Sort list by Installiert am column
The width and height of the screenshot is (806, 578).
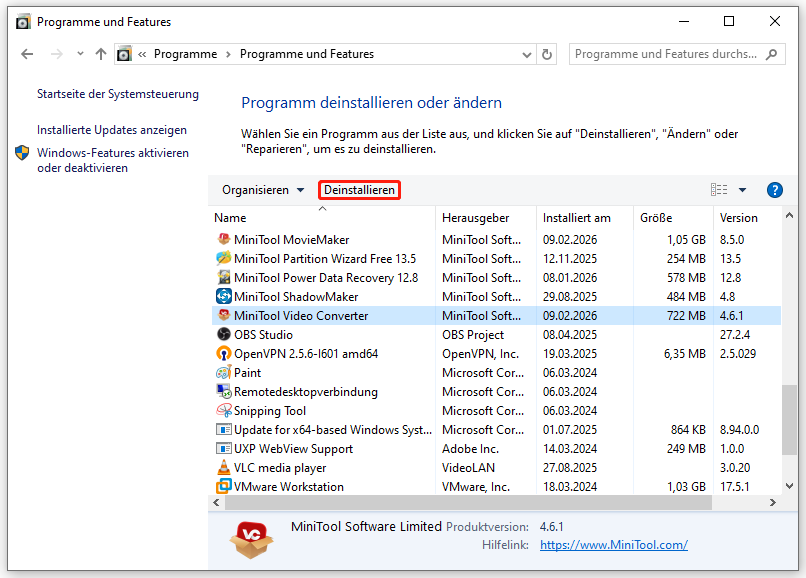(576, 218)
